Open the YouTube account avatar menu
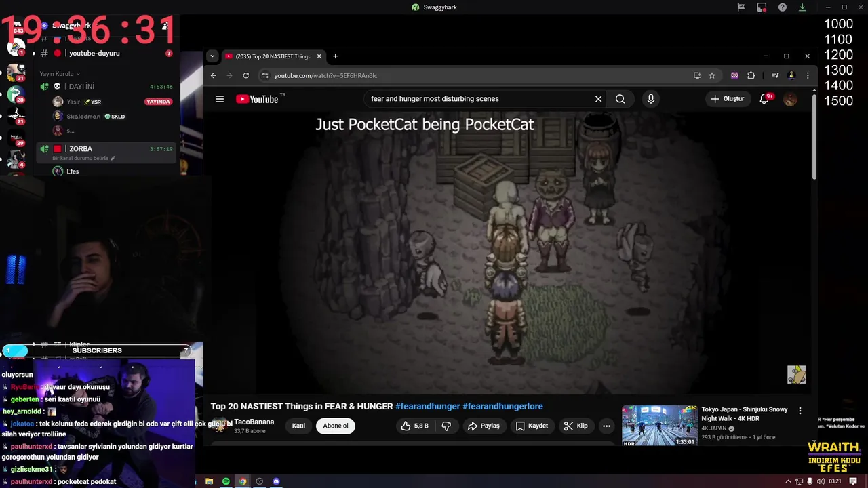Viewport: 868px width, 488px height. pyautogui.click(x=790, y=99)
